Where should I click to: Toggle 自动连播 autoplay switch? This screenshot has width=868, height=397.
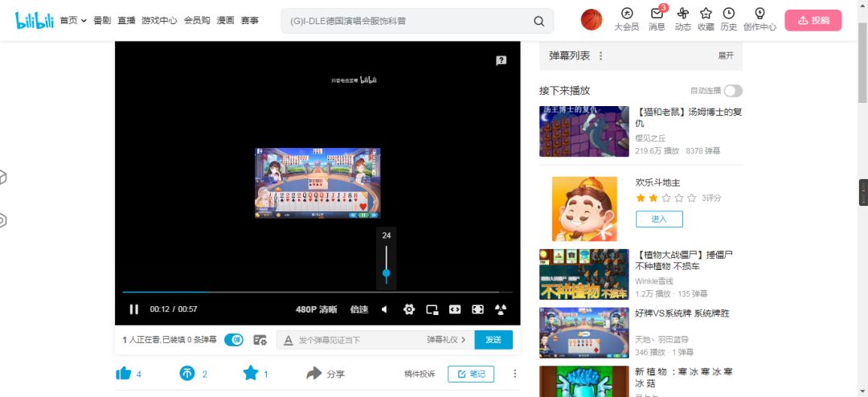(733, 91)
